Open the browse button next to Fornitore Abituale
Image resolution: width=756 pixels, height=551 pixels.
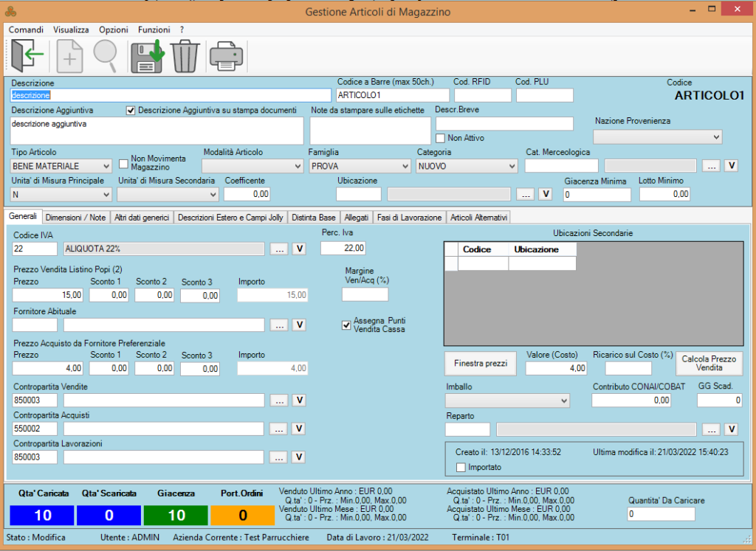pos(279,325)
